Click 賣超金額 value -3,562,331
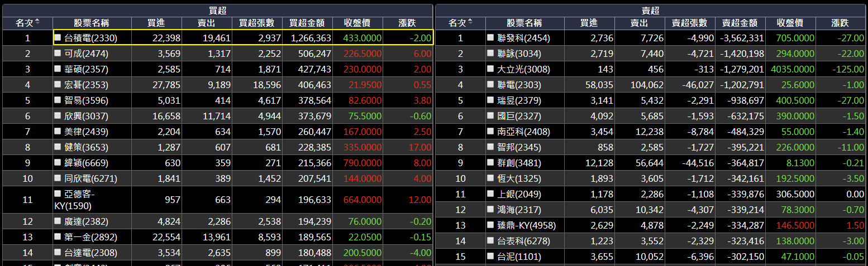868x266 pixels. 741,38
